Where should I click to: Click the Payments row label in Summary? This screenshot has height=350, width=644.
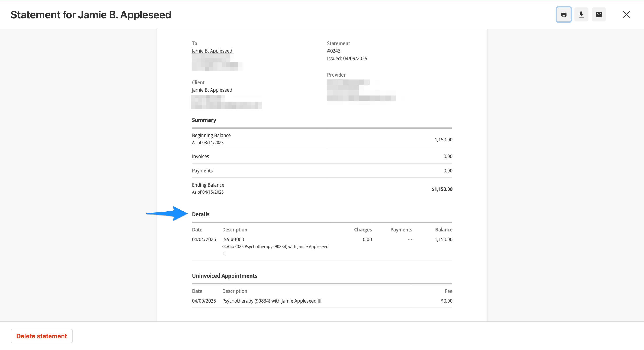[202, 171]
